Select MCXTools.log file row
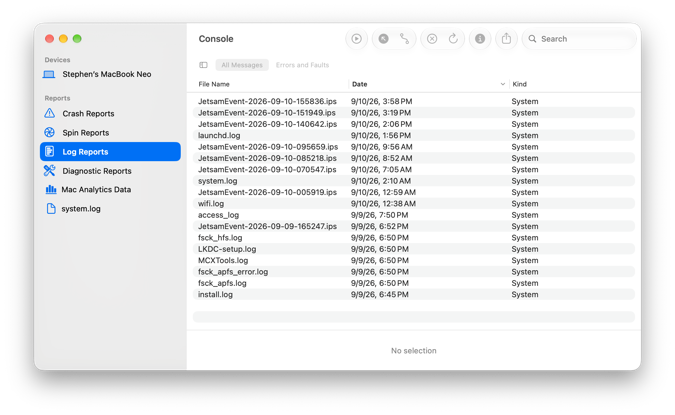Screen dimensions: 675x415 tap(414, 260)
